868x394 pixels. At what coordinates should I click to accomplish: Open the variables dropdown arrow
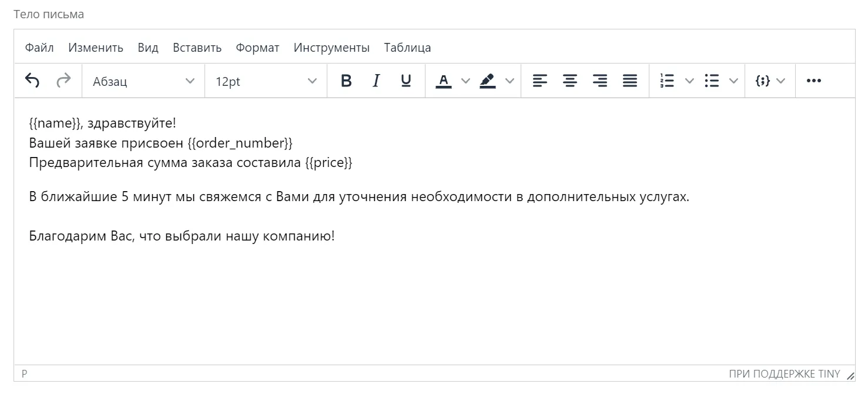[781, 81]
